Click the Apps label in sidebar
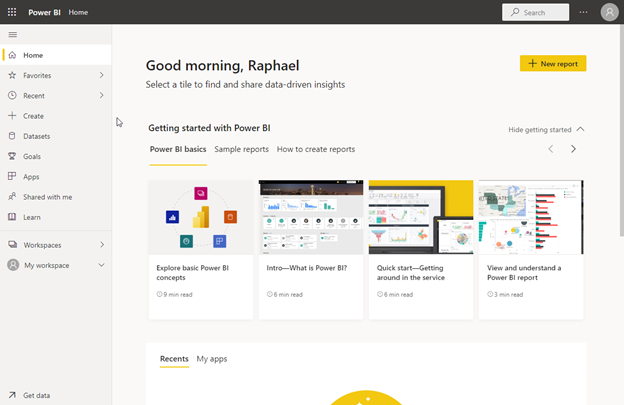 [31, 177]
